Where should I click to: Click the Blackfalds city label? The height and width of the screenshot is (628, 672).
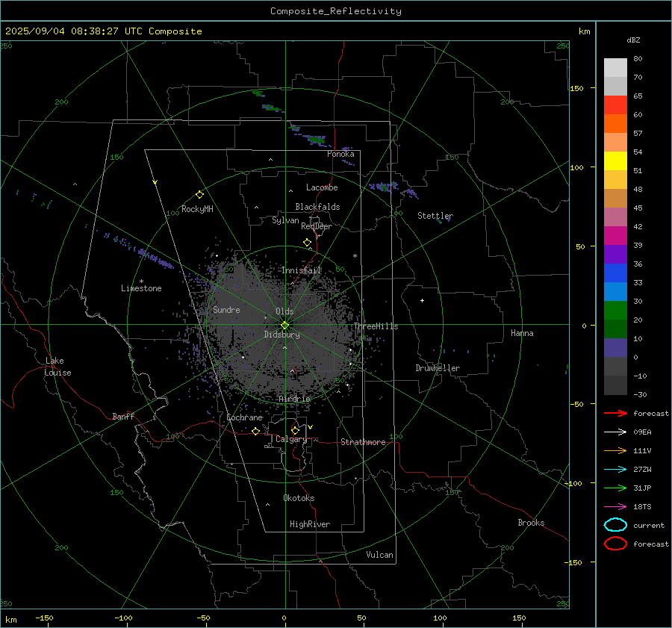pyautogui.click(x=317, y=207)
